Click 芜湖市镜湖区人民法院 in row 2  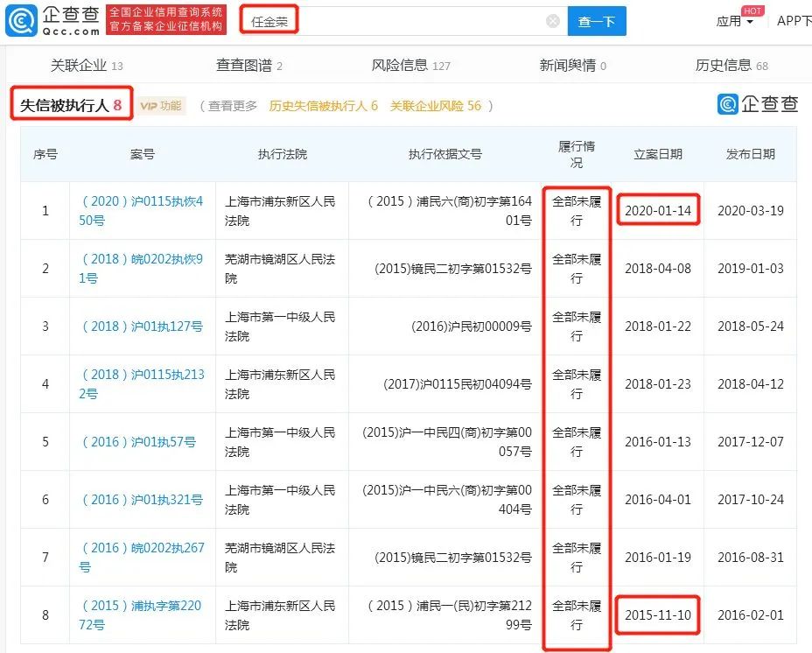pos(280,269)
